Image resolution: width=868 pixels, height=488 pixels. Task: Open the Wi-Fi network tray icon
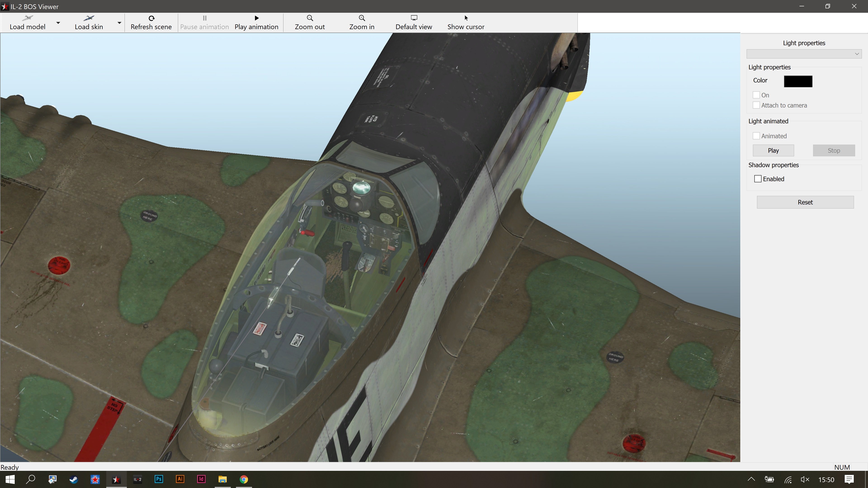point(788,479)
